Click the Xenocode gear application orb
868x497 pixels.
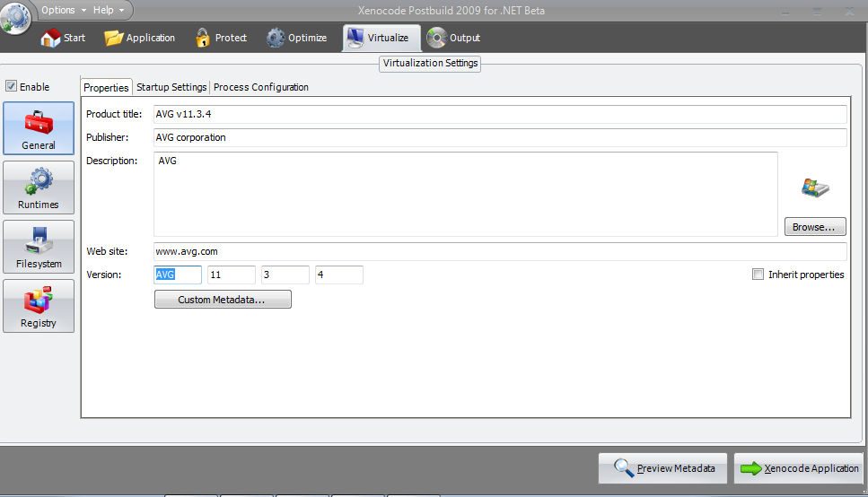click(x=15, y=18)
